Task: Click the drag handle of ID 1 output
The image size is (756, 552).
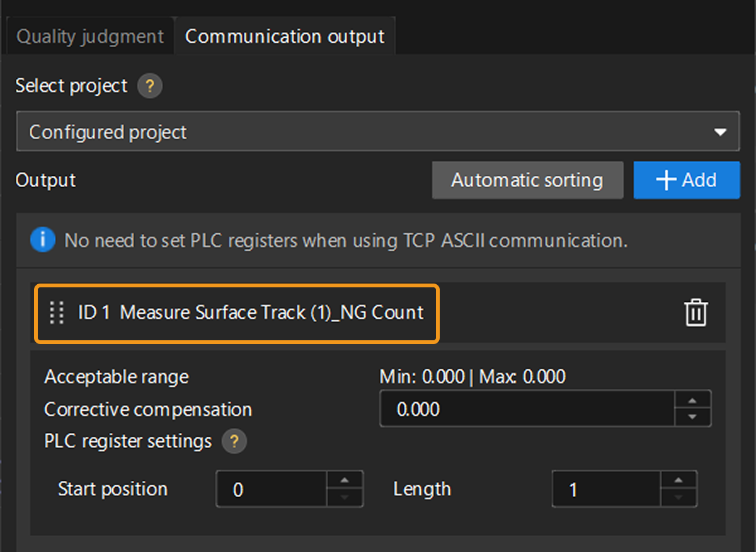Action: [57, 313]
